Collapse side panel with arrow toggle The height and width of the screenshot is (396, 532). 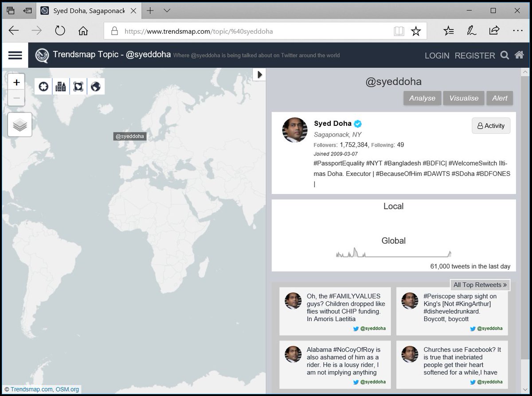click(x=259, y=74)
